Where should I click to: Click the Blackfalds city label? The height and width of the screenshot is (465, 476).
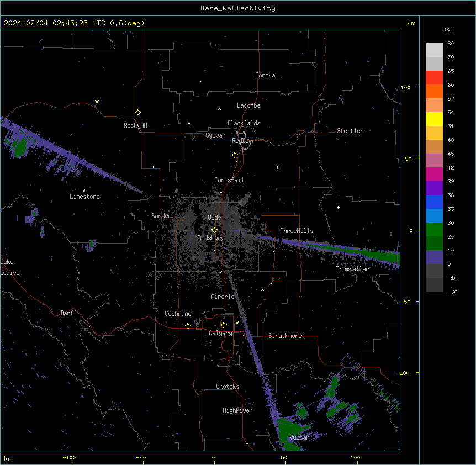(244, 123)
